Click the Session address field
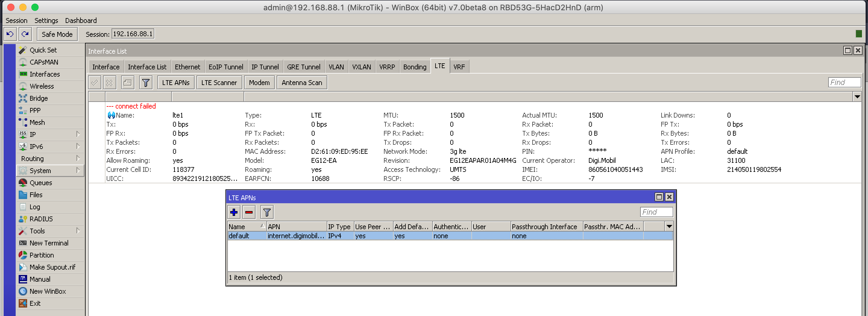Viewport: 868px width, 316px height. [x=133, y=34]
